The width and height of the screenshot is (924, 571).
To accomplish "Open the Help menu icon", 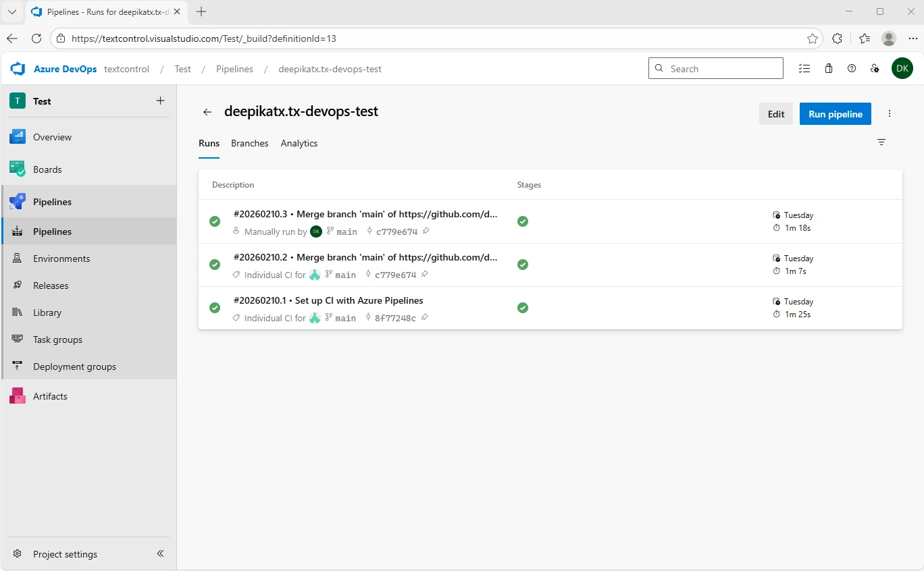I will (x=852, y=68).
